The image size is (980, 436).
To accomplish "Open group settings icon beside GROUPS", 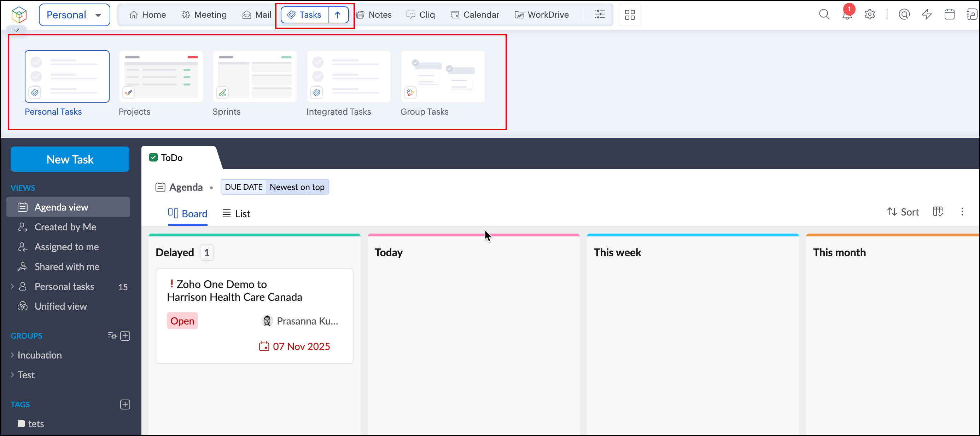I will click(x=112, y=335).
